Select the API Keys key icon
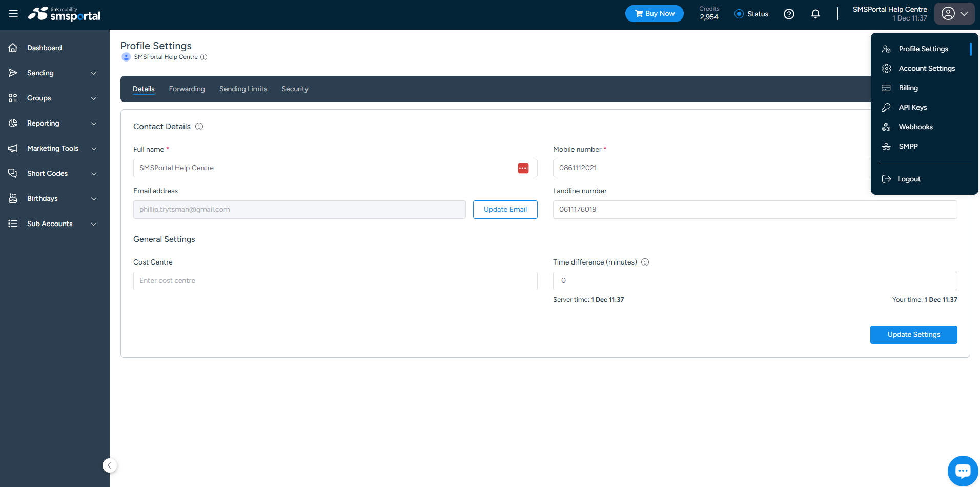The image size is (980, 487). (886, 107)
